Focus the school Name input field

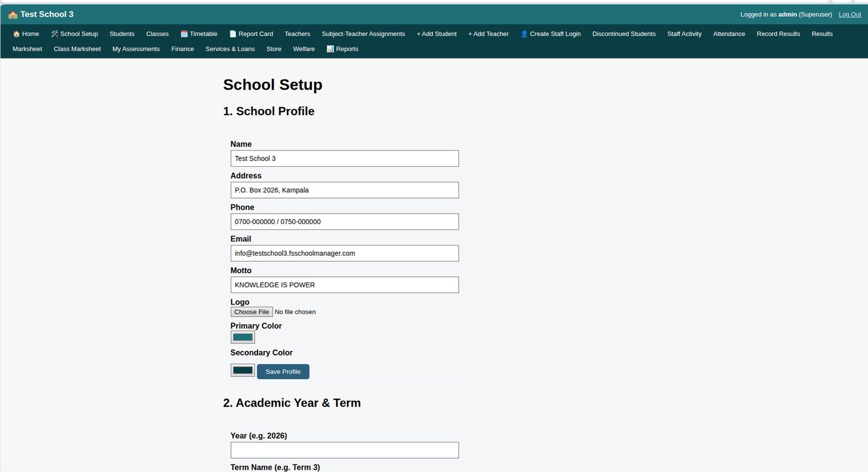coord(344,159)
